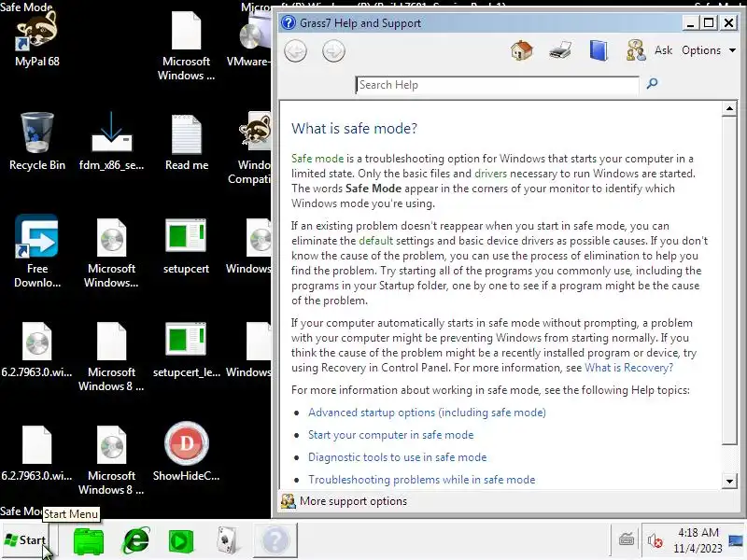Select fdm_x86_se... installer icon
Image resolution: width=747 pixels, height=560 pixels.
[111, 141]
